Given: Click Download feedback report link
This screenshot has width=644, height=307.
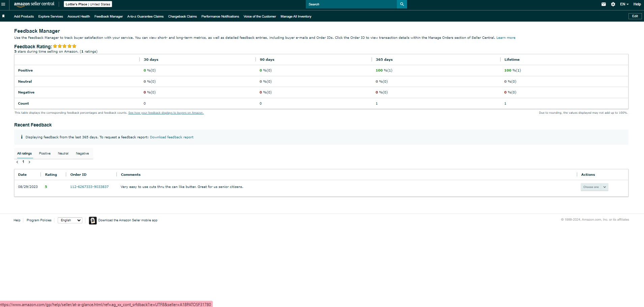Looking at the screenshot, I should click(171, 137).
